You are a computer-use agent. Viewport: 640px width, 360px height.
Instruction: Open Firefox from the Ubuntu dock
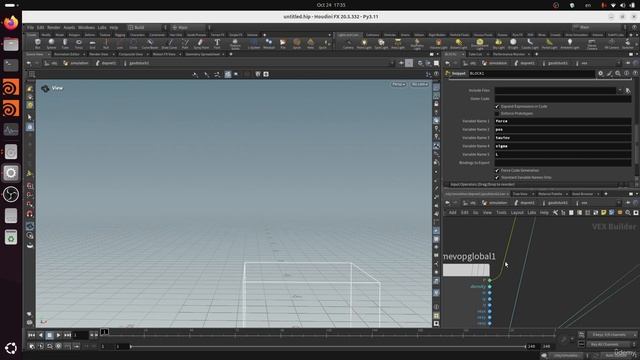pyautogui.click(x=11, y=22)
